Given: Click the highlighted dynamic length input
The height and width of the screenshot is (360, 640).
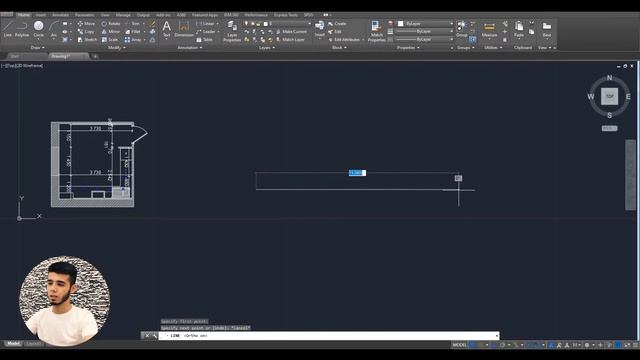Looking at the screenshot, I should pos(357,173).
